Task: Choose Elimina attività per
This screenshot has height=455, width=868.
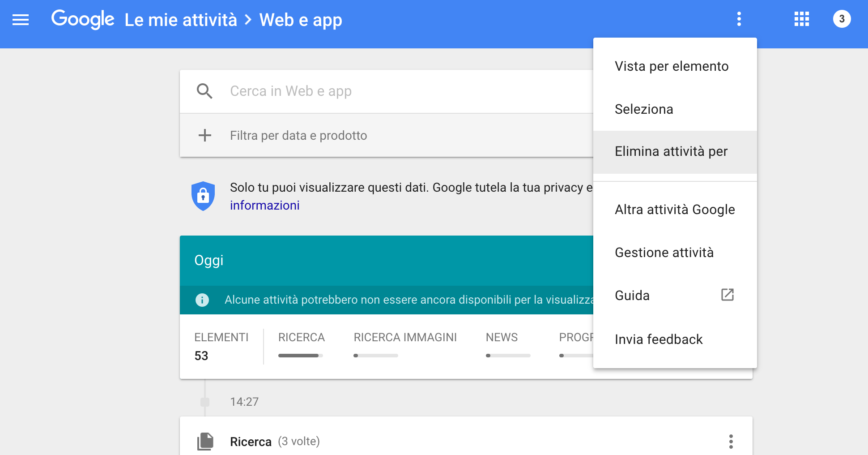Action: 675,152
